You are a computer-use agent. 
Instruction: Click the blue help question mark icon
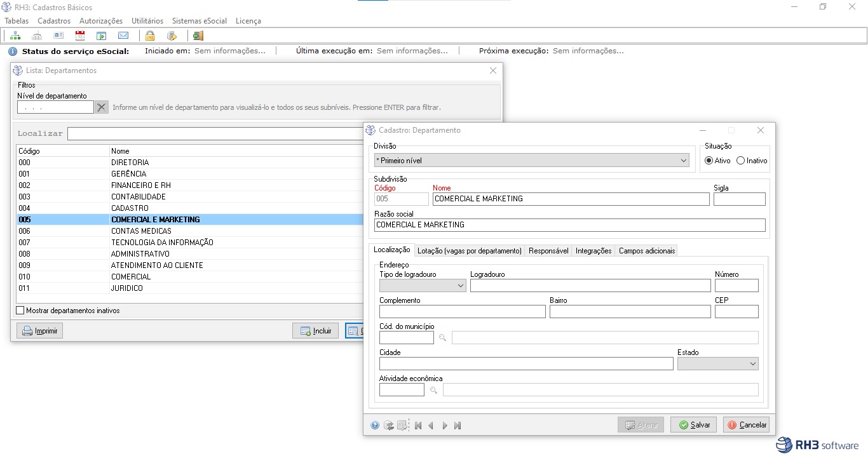[375, 426]
